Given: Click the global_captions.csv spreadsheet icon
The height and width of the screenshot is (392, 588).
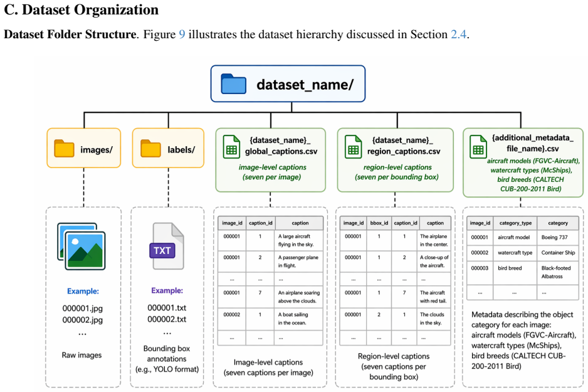Looking at the screenshot, I should click(x=231, y=147).
